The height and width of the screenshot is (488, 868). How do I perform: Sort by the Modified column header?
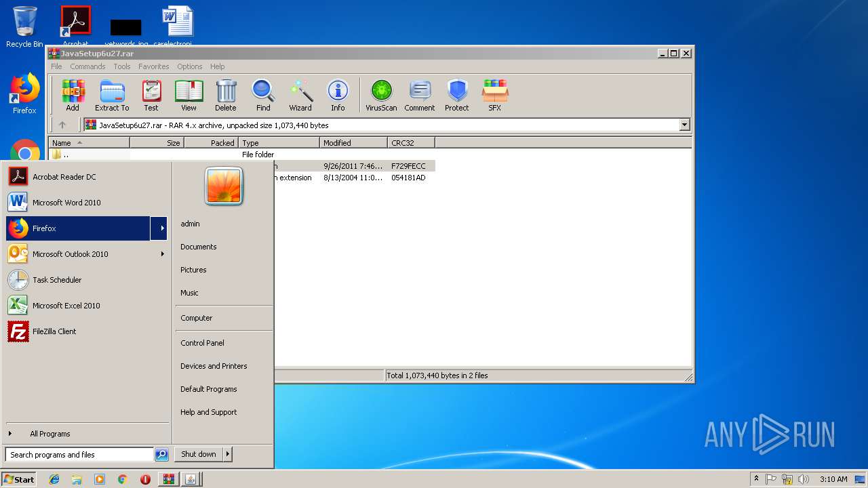click(353, 143)
